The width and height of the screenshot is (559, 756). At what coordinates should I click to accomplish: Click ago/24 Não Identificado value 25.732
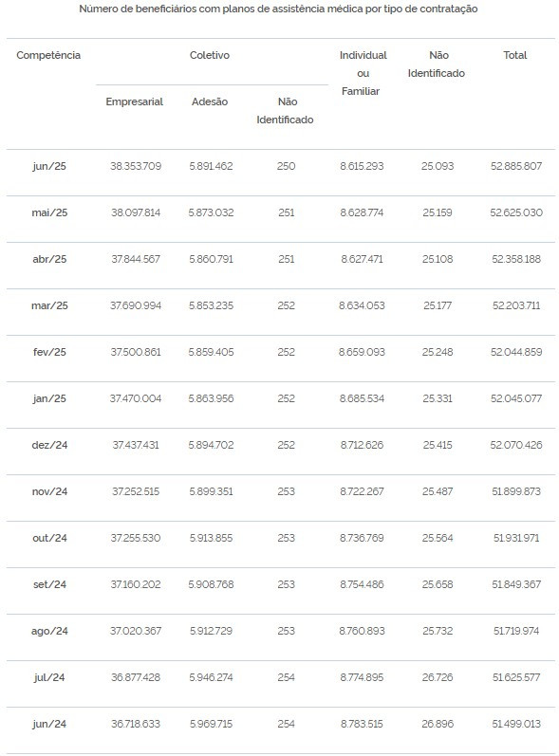point(438,631)
